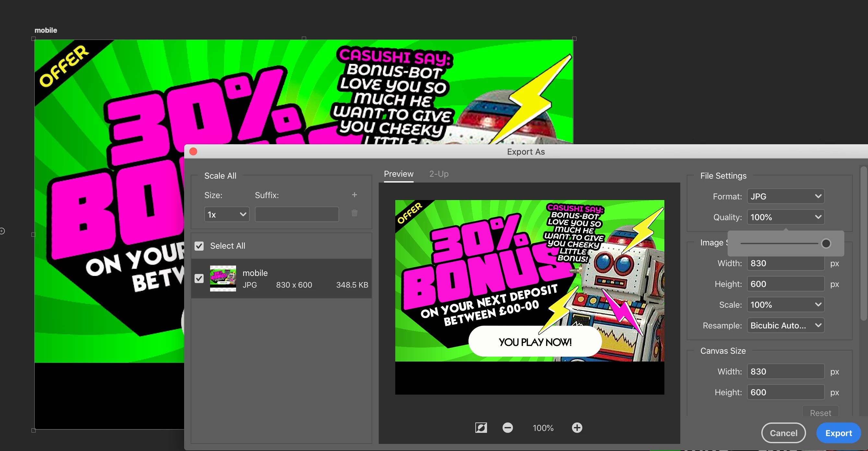The image size is (868, 451).
Task: Open the Resample Bicubic Auto dropdown
Action: click(x=785, y=326)
